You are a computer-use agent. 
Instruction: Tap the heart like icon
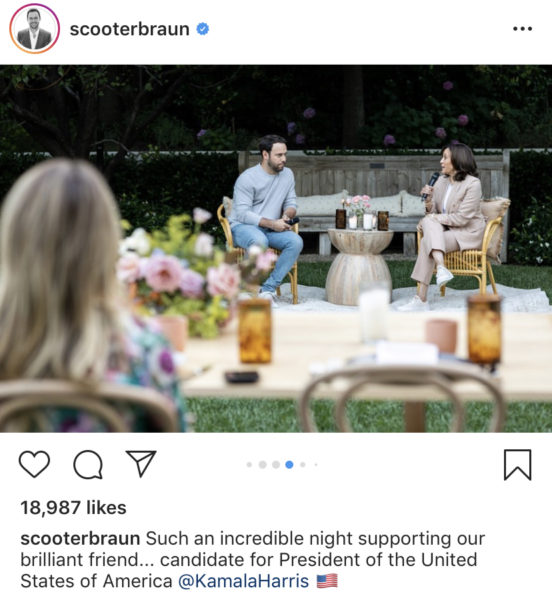34,464
